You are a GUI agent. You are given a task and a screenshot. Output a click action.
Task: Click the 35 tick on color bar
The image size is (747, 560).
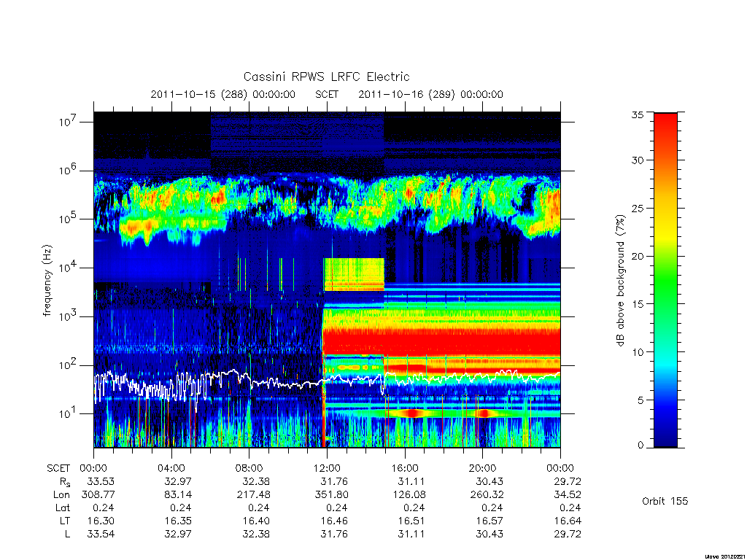(637, 114)
